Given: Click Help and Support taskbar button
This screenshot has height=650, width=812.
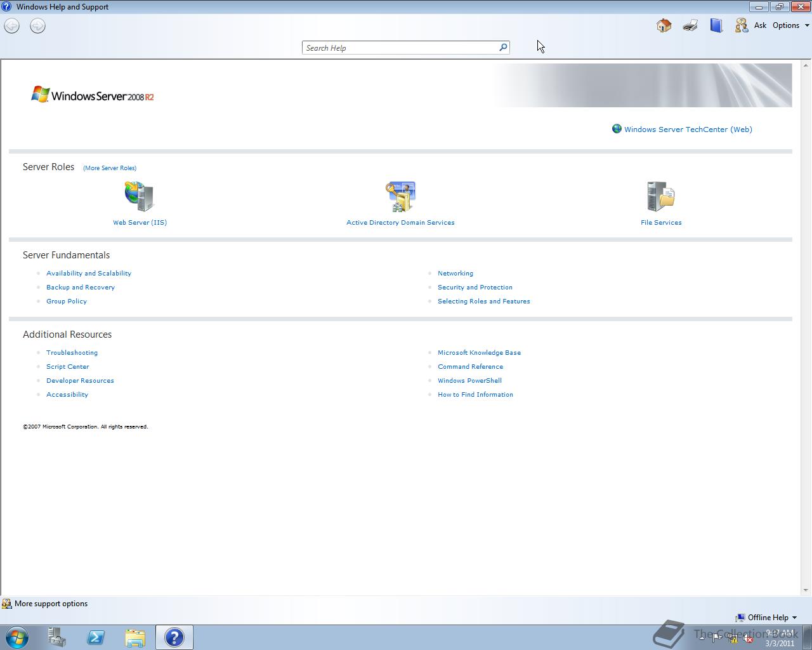Looking at the screenshot, I should (x=174, y=637).
